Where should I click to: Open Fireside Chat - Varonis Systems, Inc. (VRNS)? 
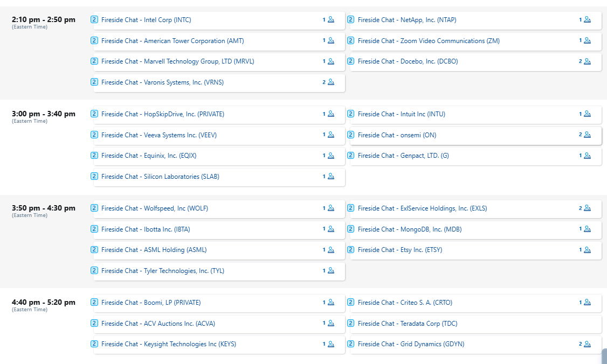pyautogui.click(x=163, y=82)
